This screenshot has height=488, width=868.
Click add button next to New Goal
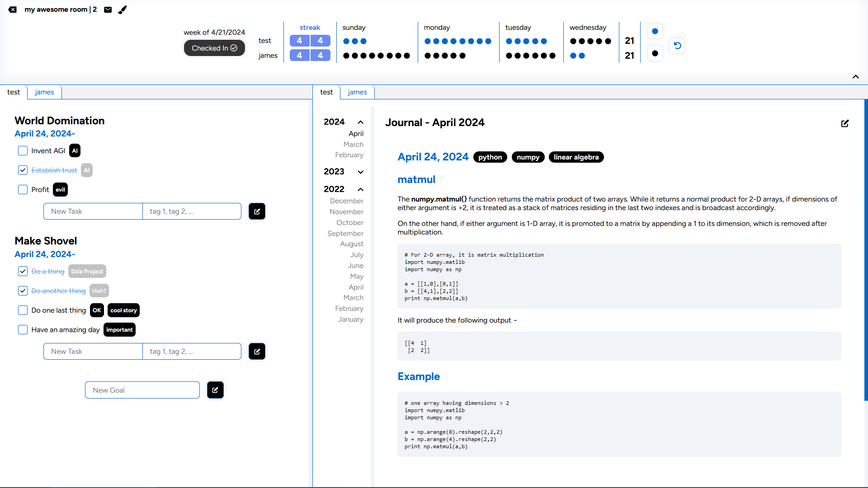click(x=215, y=390)
